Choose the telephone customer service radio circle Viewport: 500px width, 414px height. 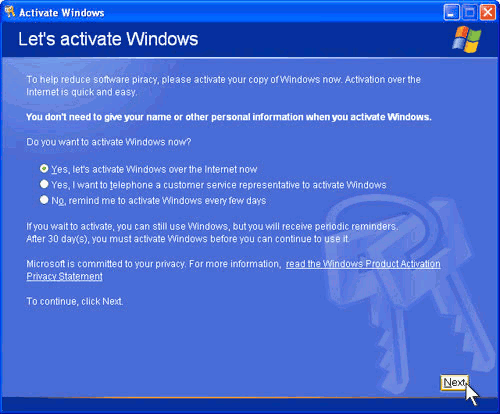(x=44, y=184)
